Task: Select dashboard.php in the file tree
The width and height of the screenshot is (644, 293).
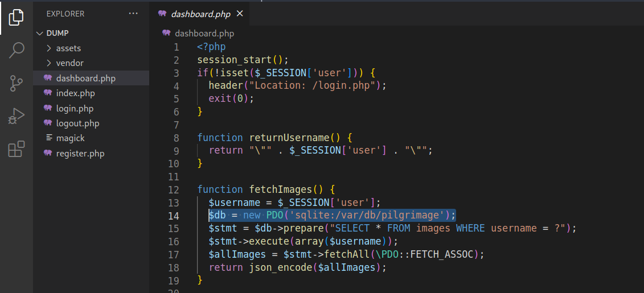Action: point(91,79)
